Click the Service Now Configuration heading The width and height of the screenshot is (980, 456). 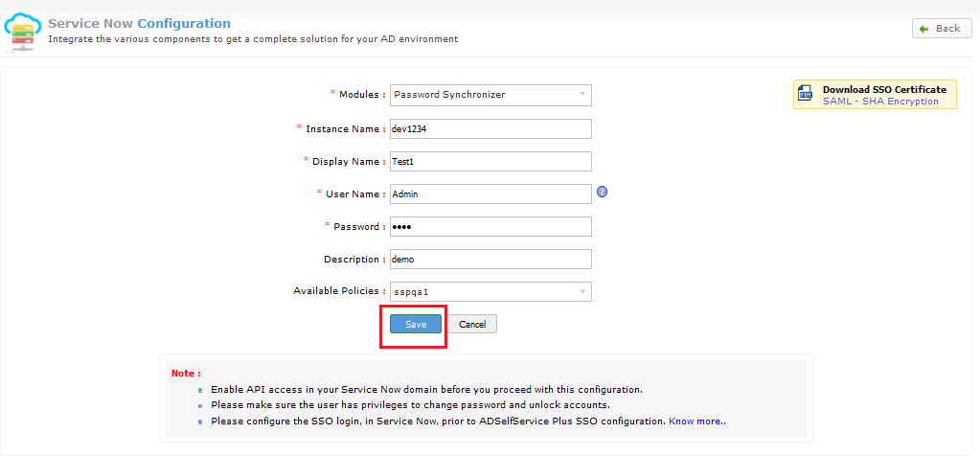(139, 23)
